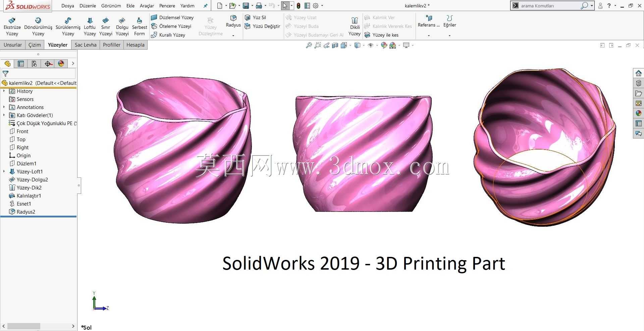This screenshot has width=644, height=331.
Task: Select the Serbest Form tool
Action: 140,26
